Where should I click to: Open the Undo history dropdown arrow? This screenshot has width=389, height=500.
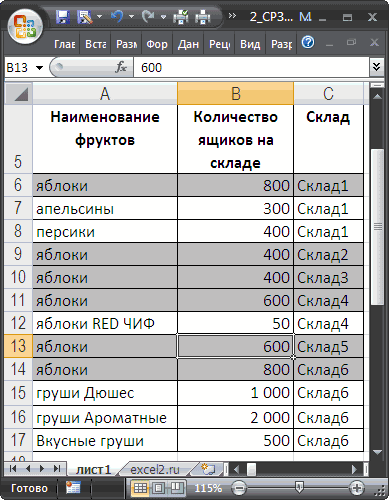131,16
